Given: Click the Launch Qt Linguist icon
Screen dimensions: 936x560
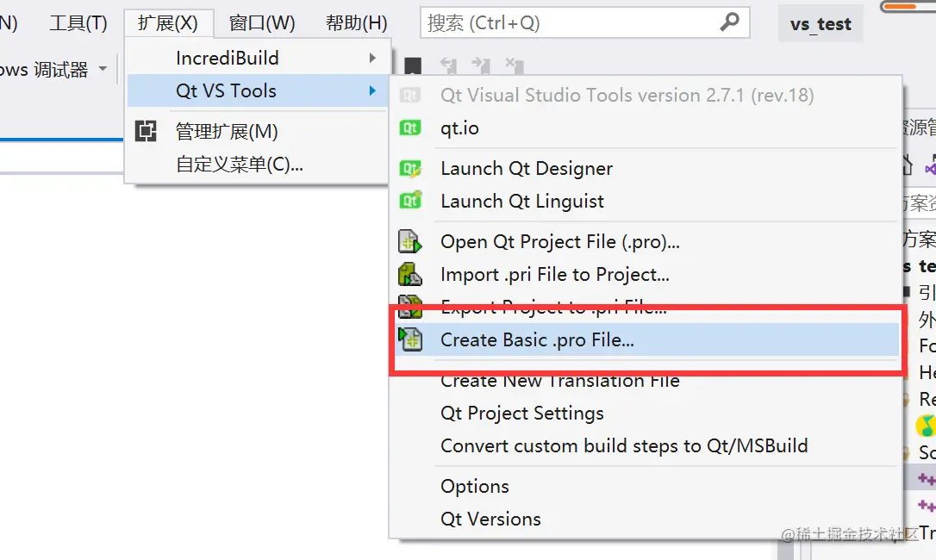Looking at the screenshot, I should click(410, 201).
